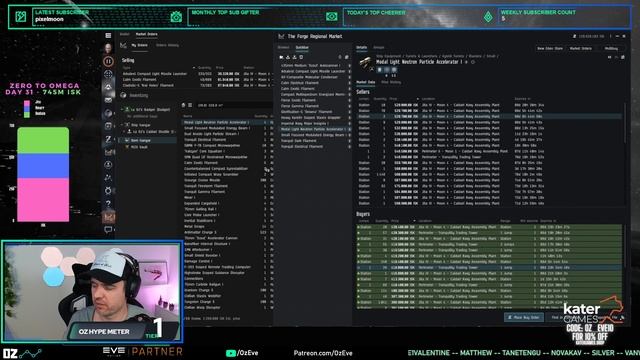Open the Neocom hamburger menu
Screen dimensions: 640x360
(108, 36)
